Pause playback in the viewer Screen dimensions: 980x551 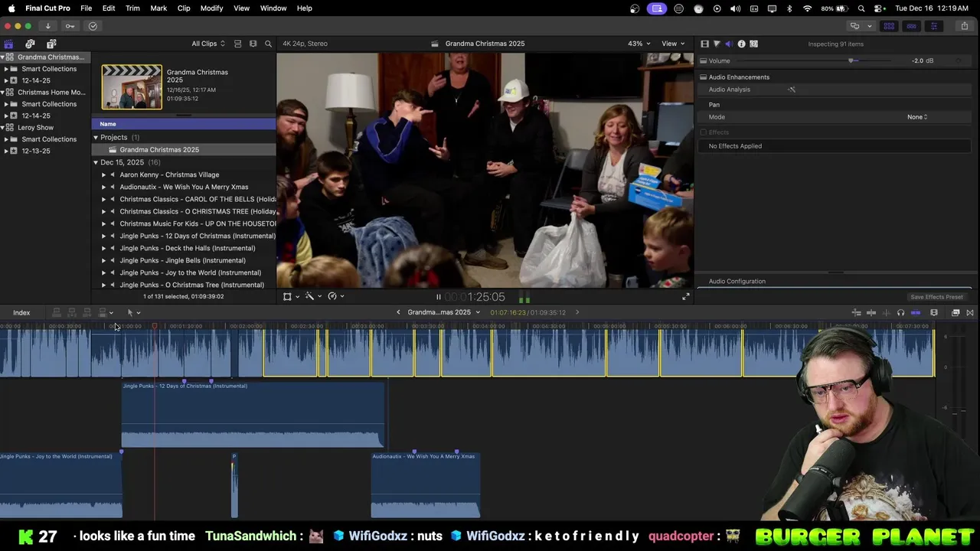438,297
